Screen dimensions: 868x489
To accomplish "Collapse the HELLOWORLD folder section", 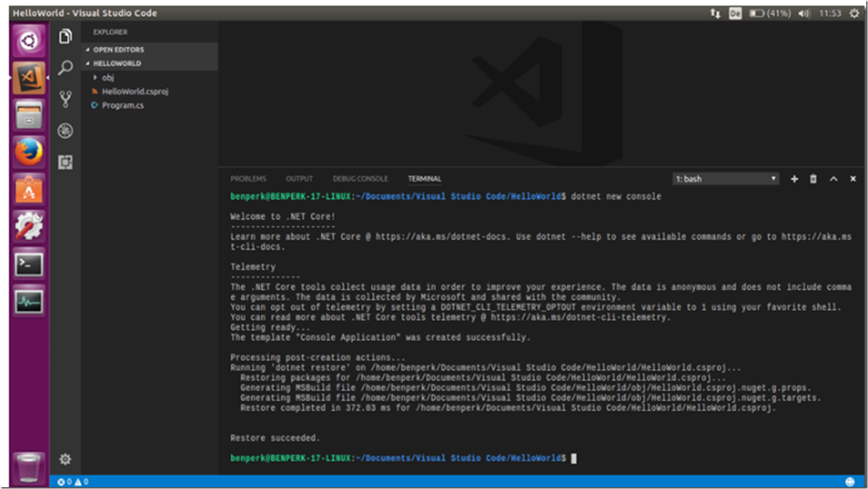I will point(117,64).
